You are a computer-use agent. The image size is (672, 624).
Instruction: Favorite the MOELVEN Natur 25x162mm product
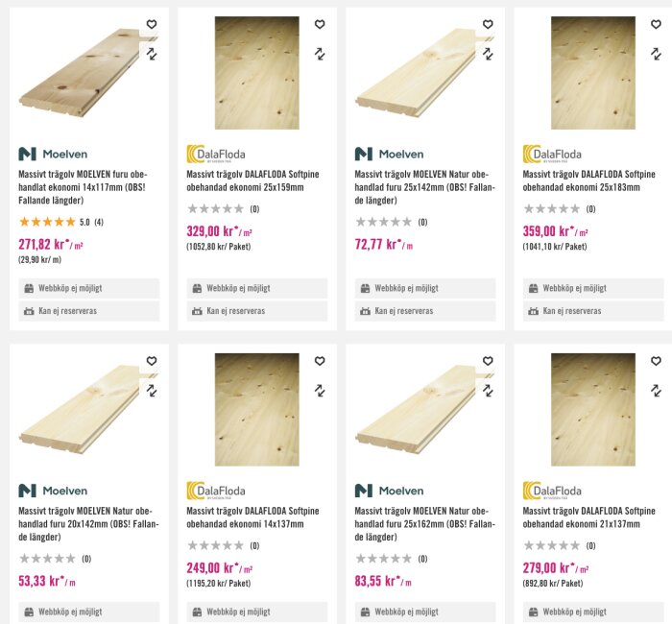click(x=488, y=361)
